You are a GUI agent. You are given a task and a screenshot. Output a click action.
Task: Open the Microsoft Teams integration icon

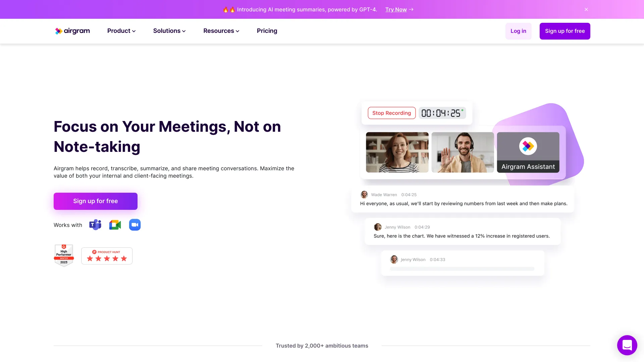[x=95, y=225]
